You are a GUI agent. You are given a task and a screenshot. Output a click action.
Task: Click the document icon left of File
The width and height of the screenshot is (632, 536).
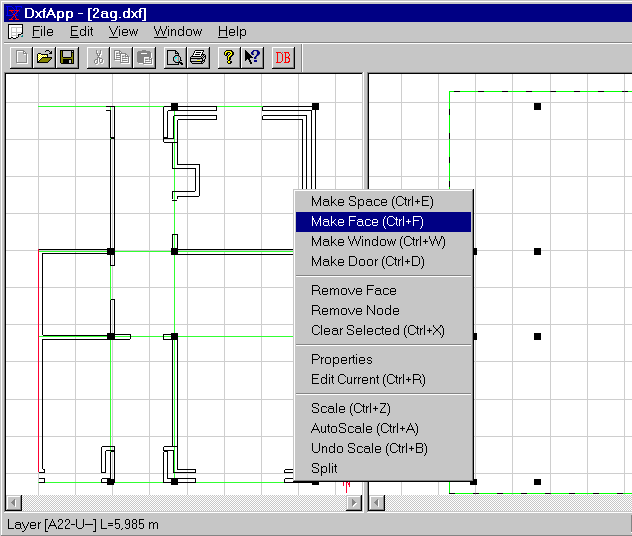tap(16, 31)
